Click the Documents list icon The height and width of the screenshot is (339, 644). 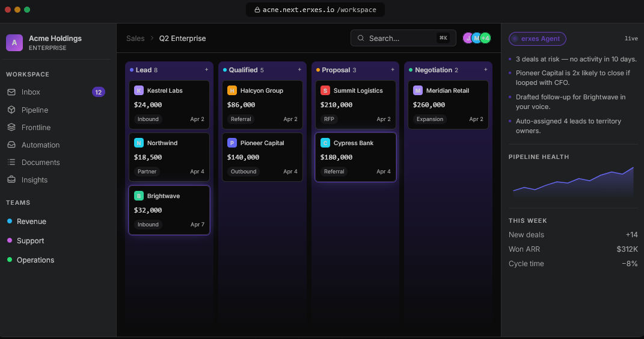pyautogui.click(x=11, y=162)
